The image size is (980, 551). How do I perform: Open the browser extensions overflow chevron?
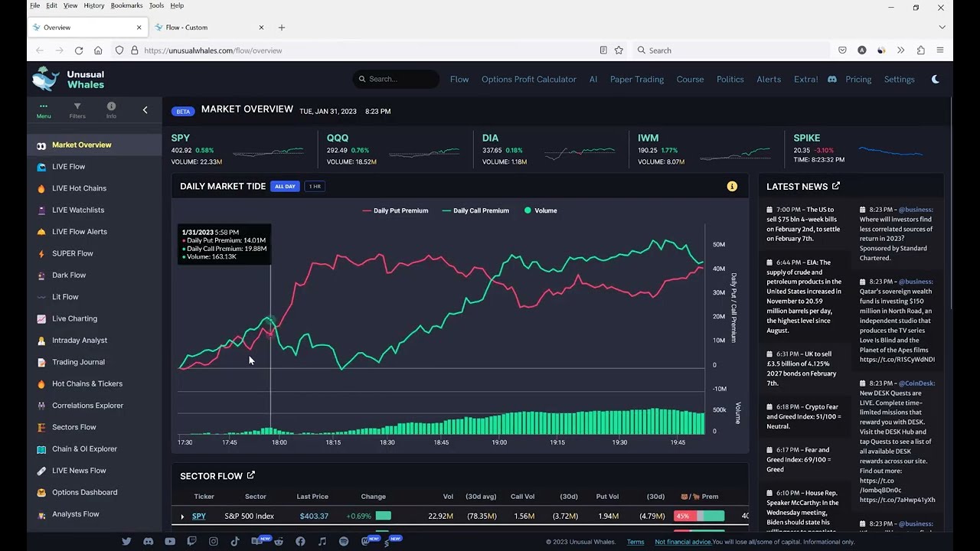click(x=900, y=50)
